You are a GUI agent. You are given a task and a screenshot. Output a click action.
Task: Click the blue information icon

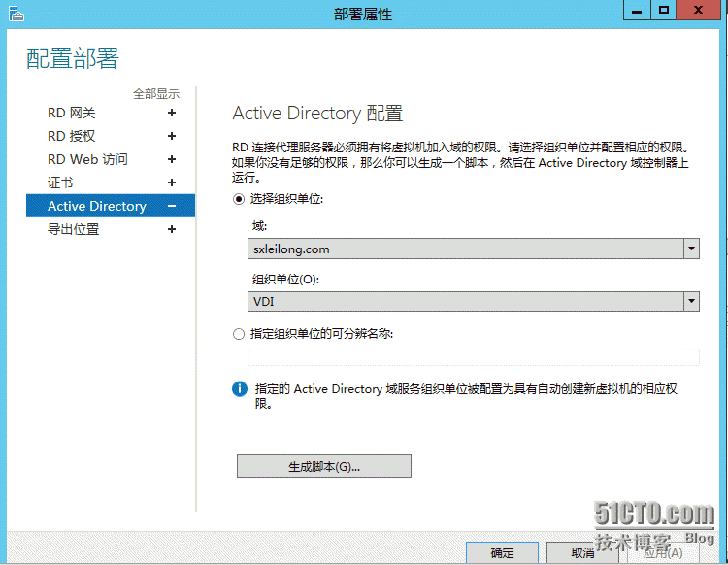coord(240,389)
